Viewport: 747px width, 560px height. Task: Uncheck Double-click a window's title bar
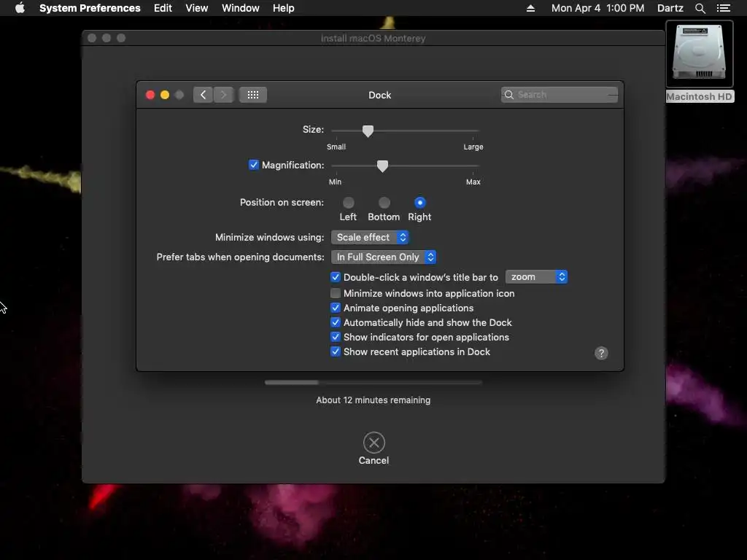(336, 277)
